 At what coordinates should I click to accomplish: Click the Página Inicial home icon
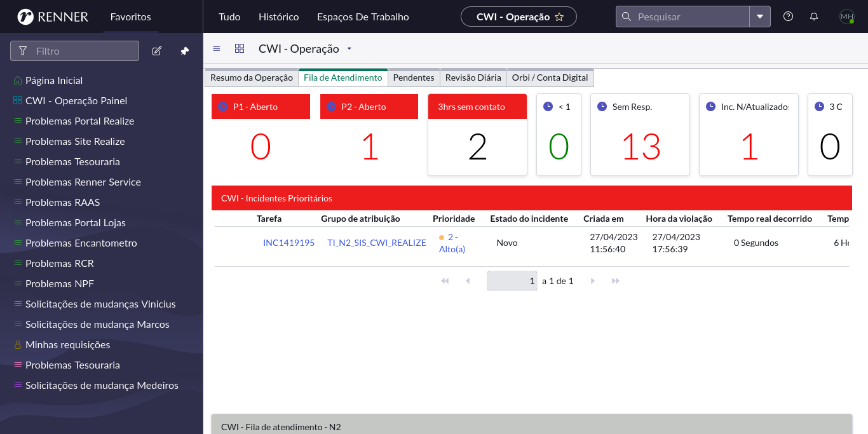(x=18, y=80)
